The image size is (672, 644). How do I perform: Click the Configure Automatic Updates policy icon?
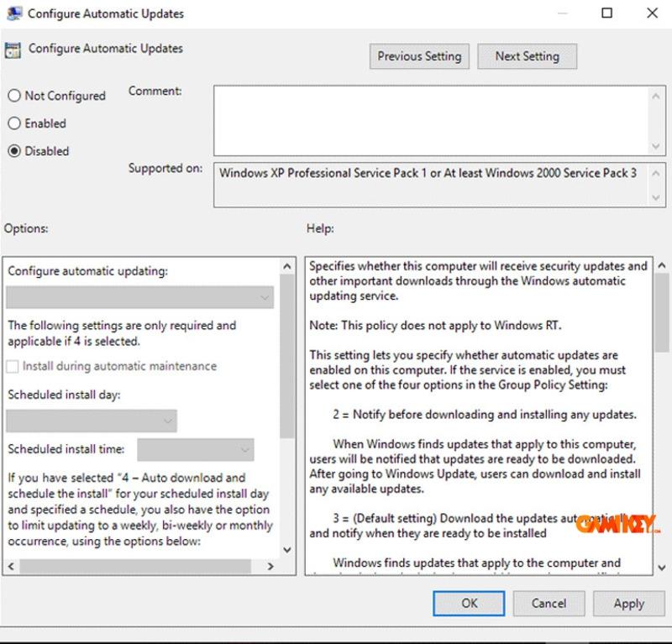13,50
